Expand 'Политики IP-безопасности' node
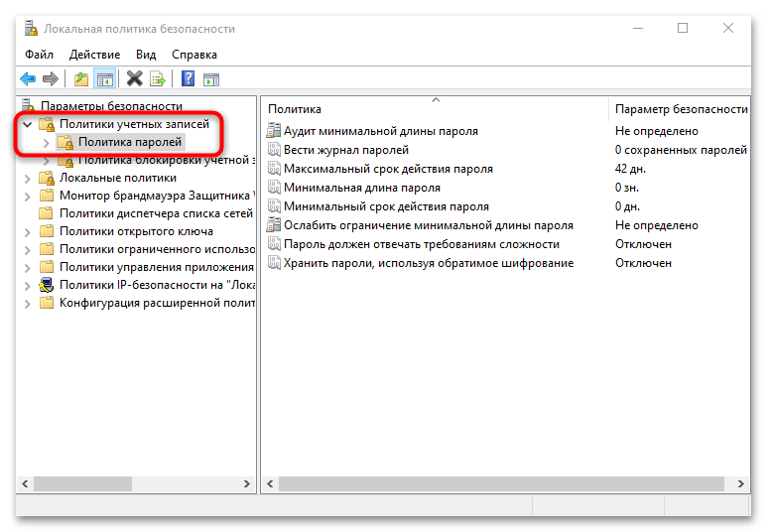Viewport: 767px width, 532px height. click(x=28, y=285)
